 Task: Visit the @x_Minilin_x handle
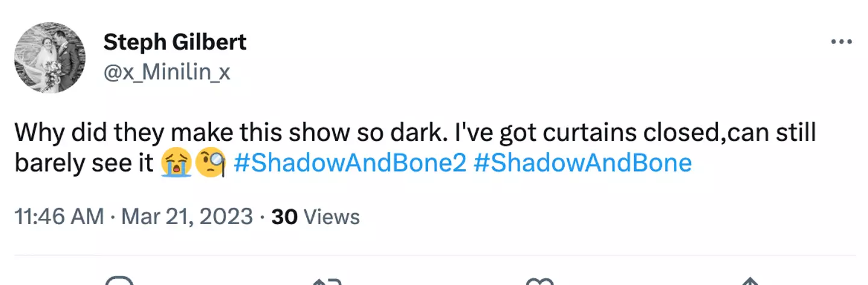166,73
